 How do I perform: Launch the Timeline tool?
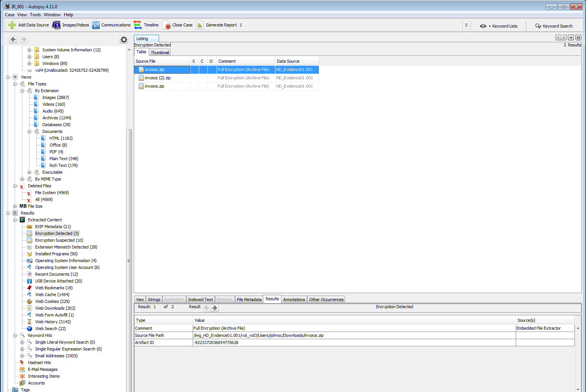coord(138,25)
